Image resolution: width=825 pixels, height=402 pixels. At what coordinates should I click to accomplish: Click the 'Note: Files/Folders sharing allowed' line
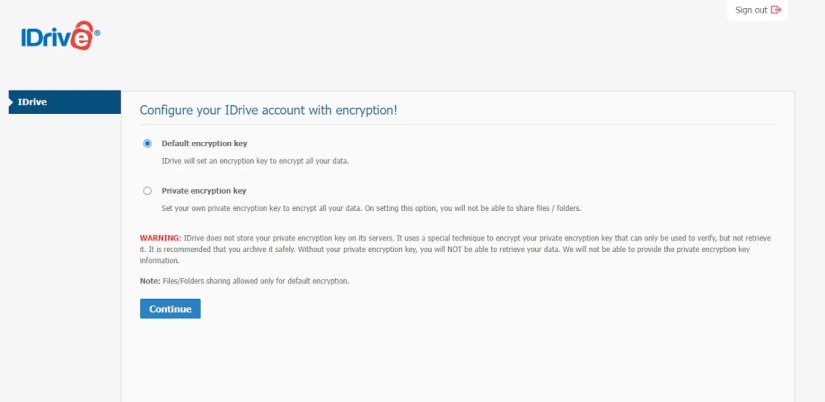point(244,281)
